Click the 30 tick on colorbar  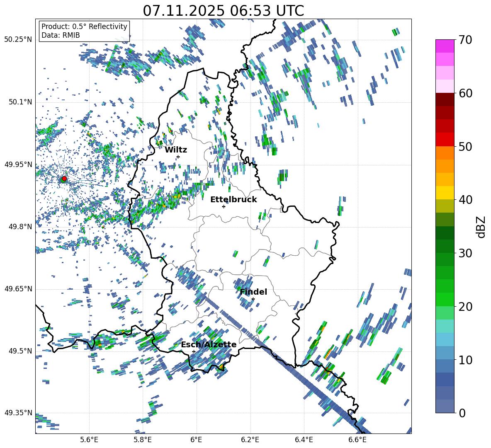tap(465, 253)
